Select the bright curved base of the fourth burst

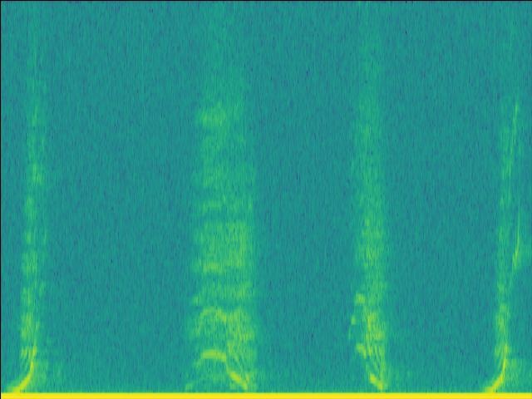click(497, 379)
